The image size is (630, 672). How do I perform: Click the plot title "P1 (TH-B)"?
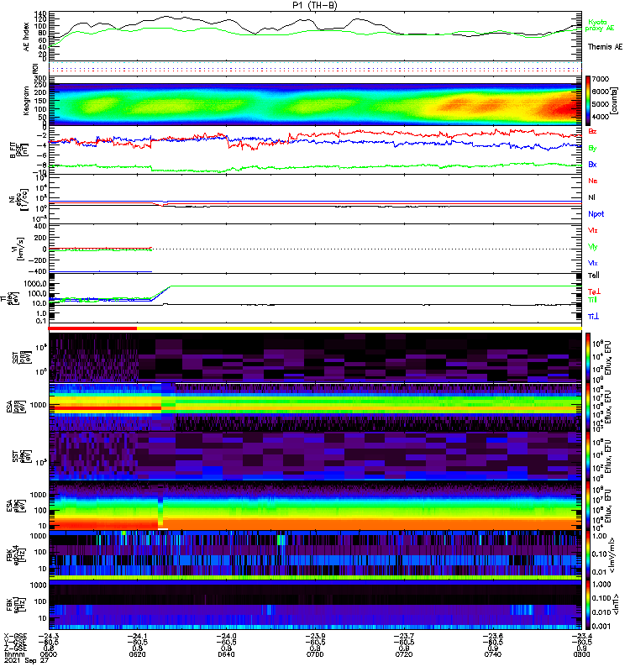click(315, 6)
